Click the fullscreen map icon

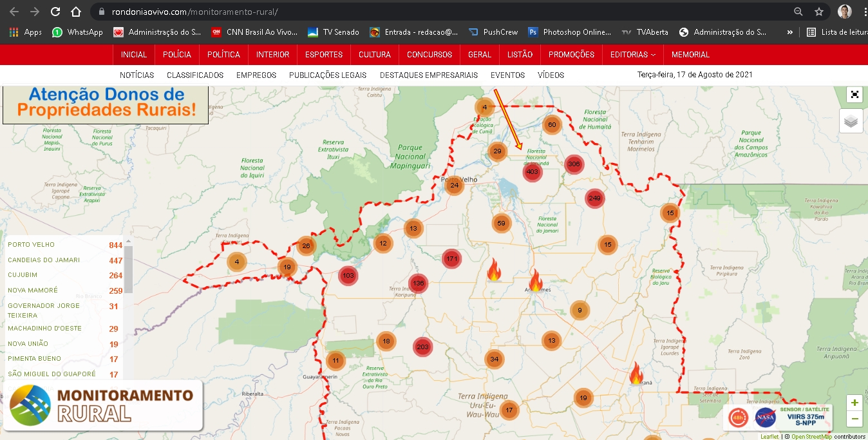854,95
